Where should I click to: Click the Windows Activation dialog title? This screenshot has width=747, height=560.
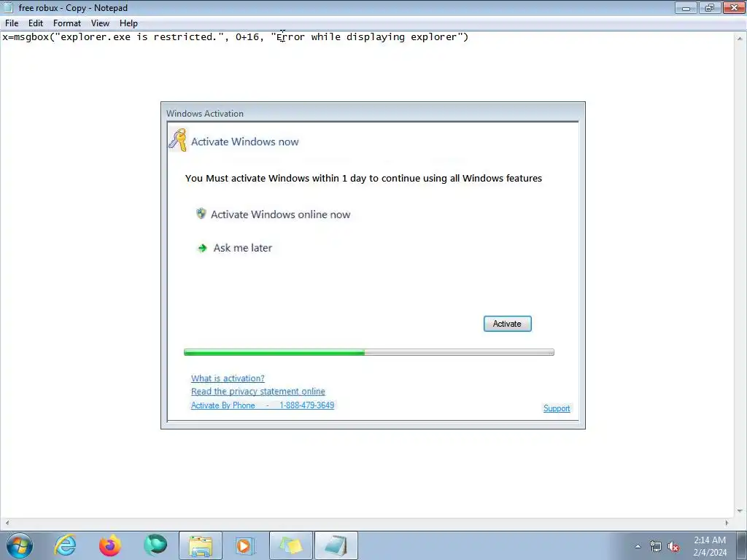coord(205,113)
